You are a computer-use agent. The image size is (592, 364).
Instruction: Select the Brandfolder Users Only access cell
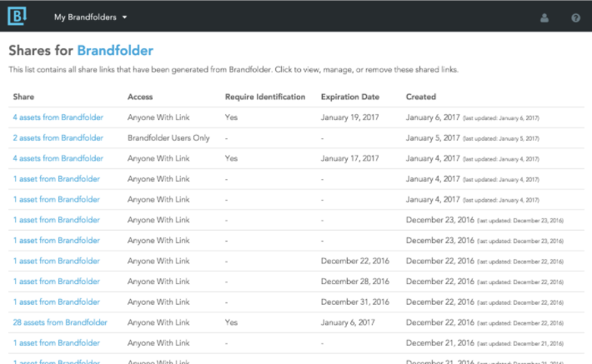[x=168, y=138]
